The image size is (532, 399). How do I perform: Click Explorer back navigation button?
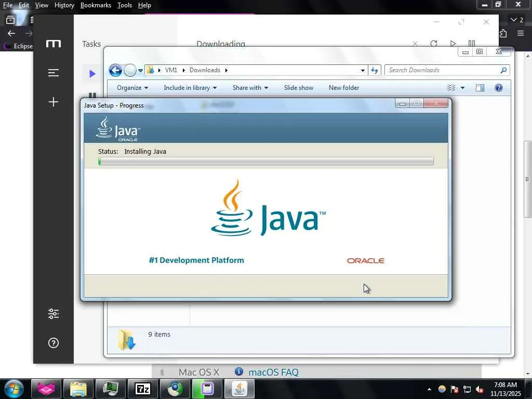pyautogui.click(x=115, y=70)
